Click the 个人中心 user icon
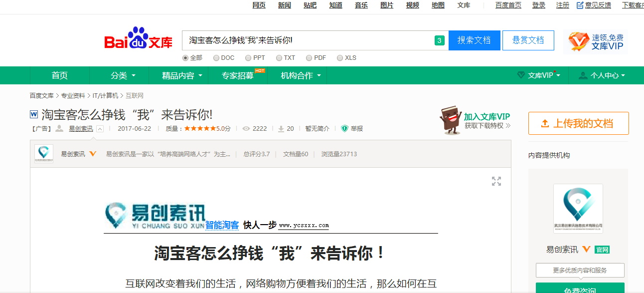The width and height of the screenshot is (644, 293). point(583,75)
